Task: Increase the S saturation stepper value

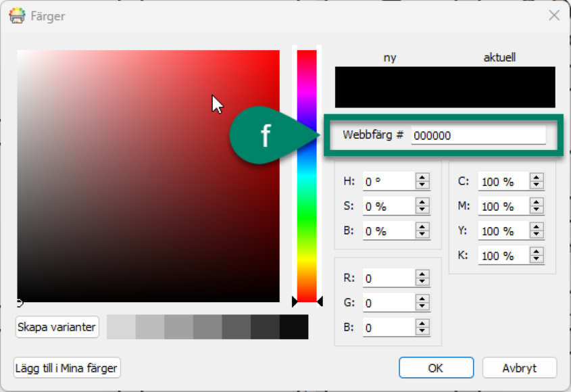Action: tap(422, 202)
